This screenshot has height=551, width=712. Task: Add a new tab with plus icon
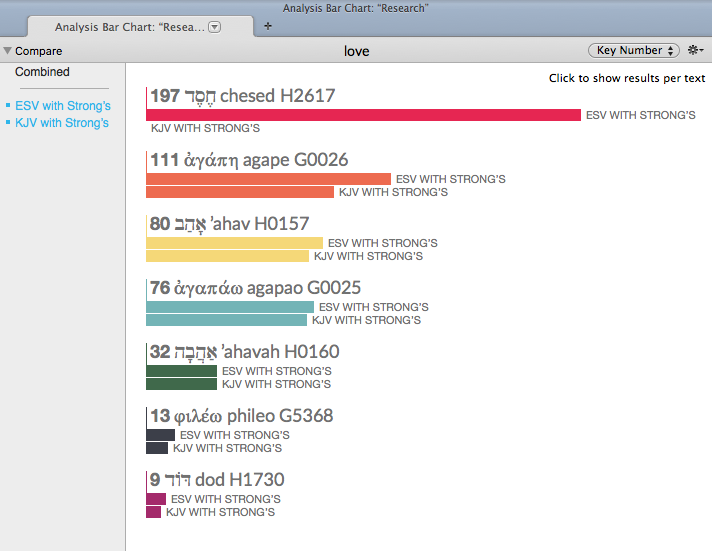coord(267,27)
